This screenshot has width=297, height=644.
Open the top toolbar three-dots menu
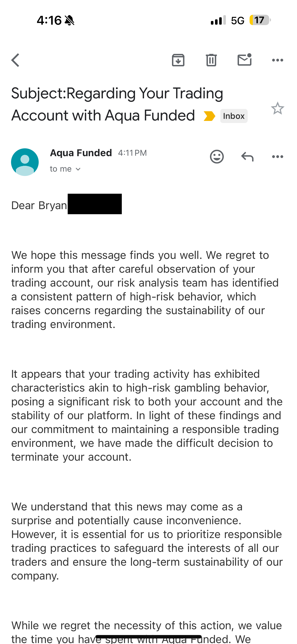277,60
